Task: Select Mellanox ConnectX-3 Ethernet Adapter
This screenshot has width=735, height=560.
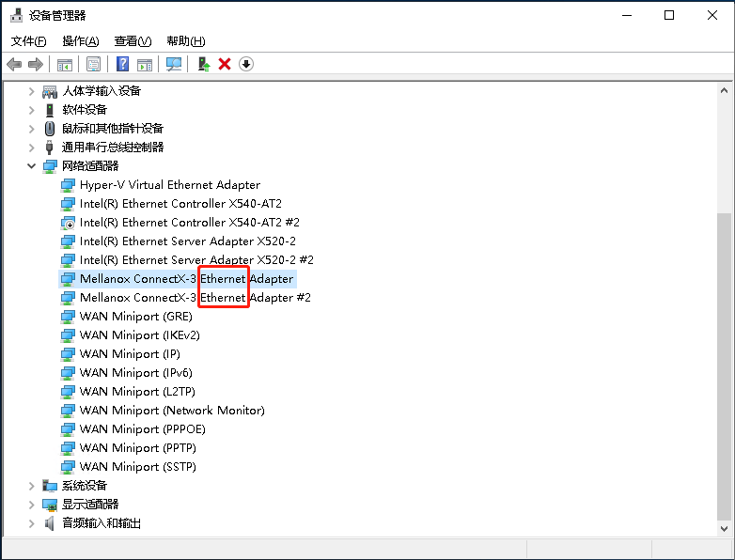Action: [x=186, y=279]
